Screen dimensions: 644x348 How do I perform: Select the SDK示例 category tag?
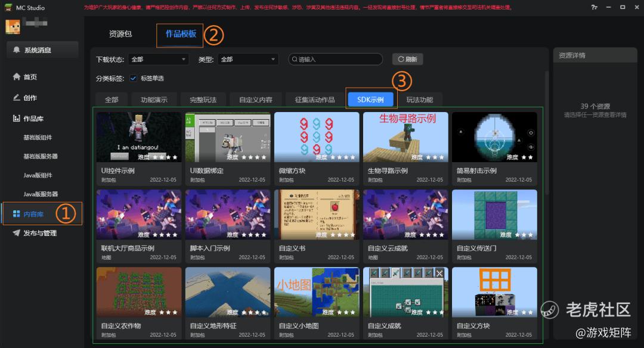pos(370,100)
